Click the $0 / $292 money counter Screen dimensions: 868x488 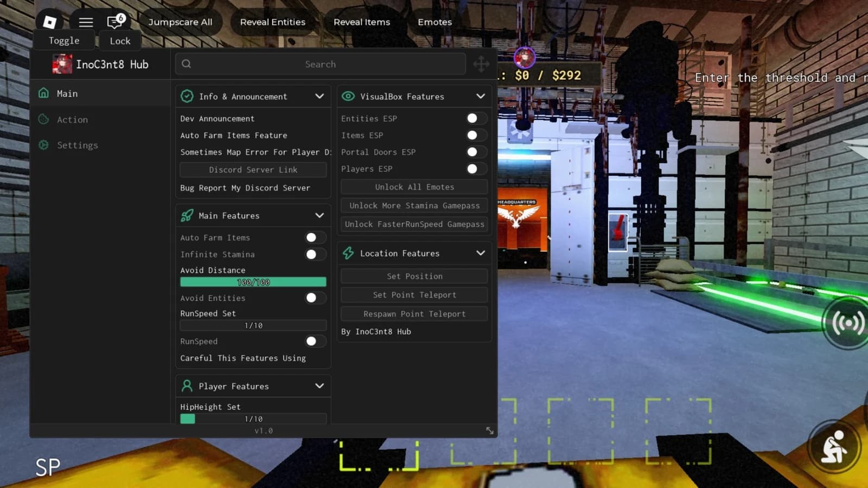[x=547, y=75]
